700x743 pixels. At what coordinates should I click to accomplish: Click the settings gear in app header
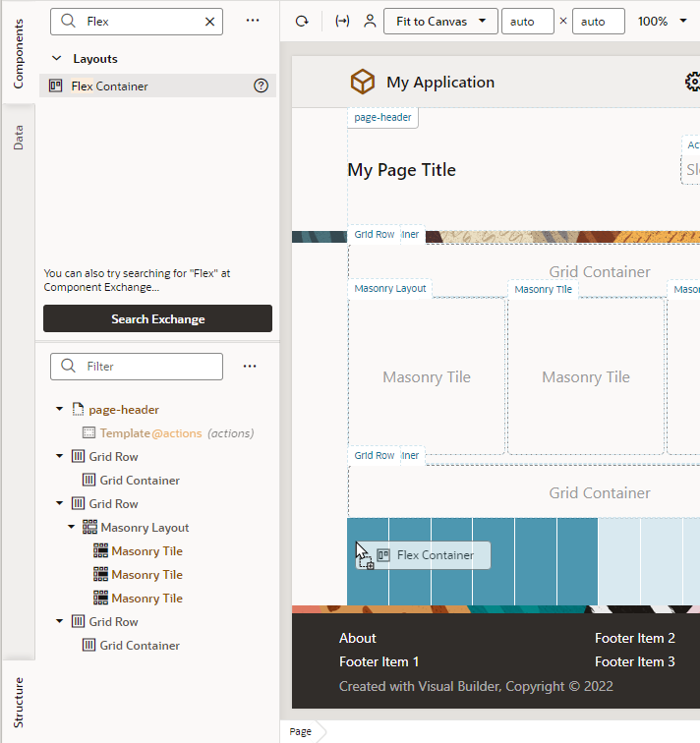pyautogui.click(x=693, y=82)
